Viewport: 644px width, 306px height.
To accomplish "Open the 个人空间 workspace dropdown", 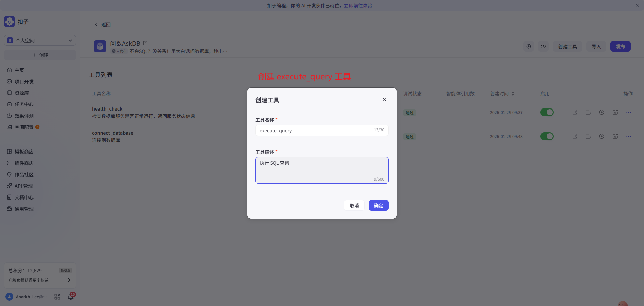I will 40,40.
